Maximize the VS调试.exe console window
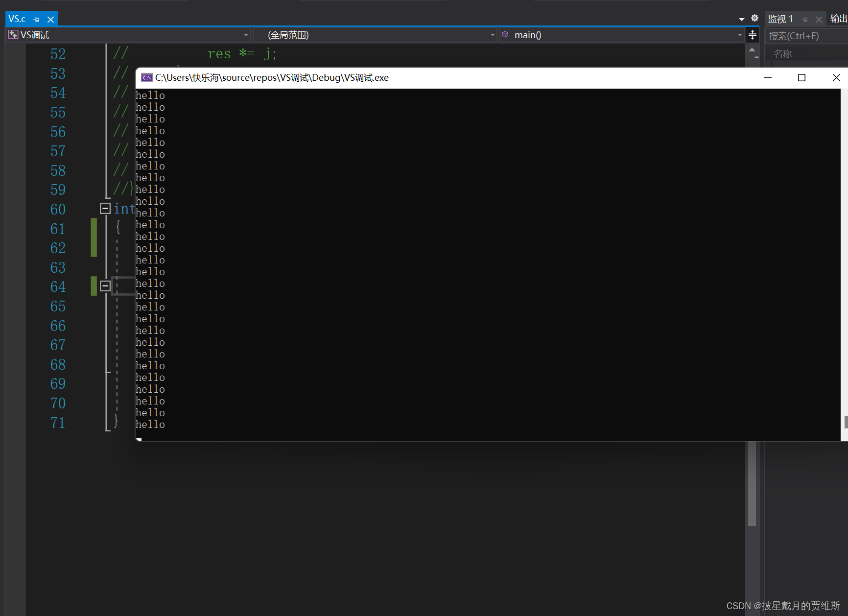 [801, 78]
